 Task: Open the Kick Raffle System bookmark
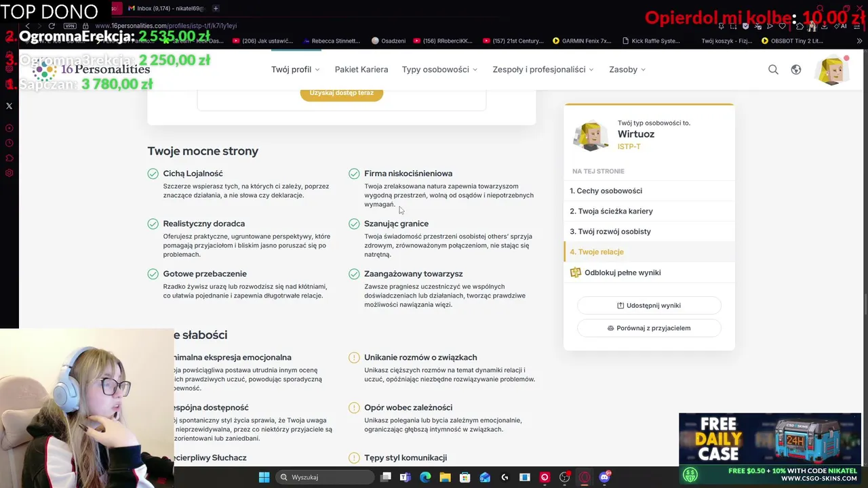(651, 41)
